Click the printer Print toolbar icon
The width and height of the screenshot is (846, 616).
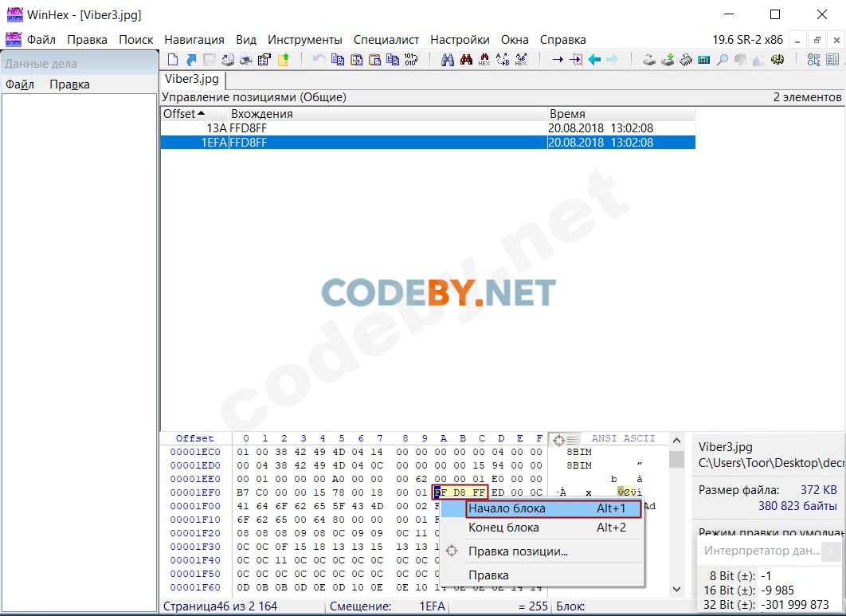[x=246, y=60]
